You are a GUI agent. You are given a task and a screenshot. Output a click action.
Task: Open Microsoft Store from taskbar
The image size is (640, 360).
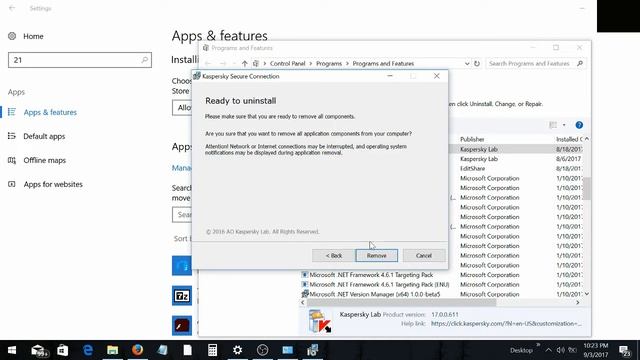[62, 350]
